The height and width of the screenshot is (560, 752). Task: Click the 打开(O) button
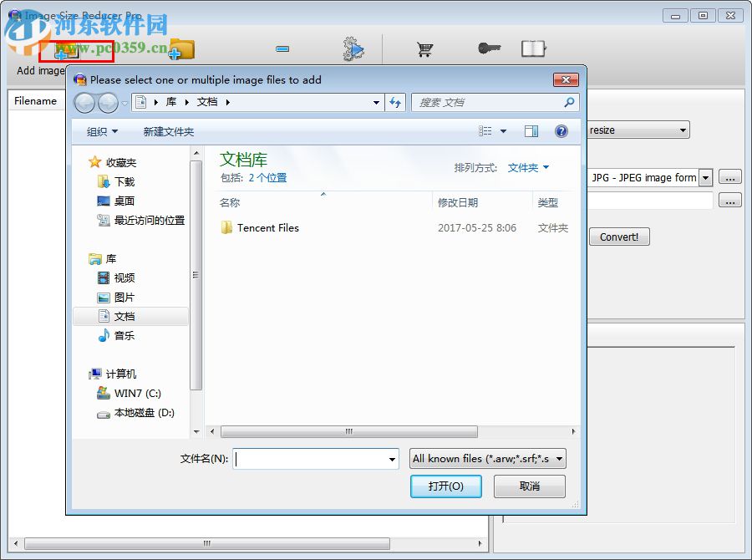[x=445, y=486]
